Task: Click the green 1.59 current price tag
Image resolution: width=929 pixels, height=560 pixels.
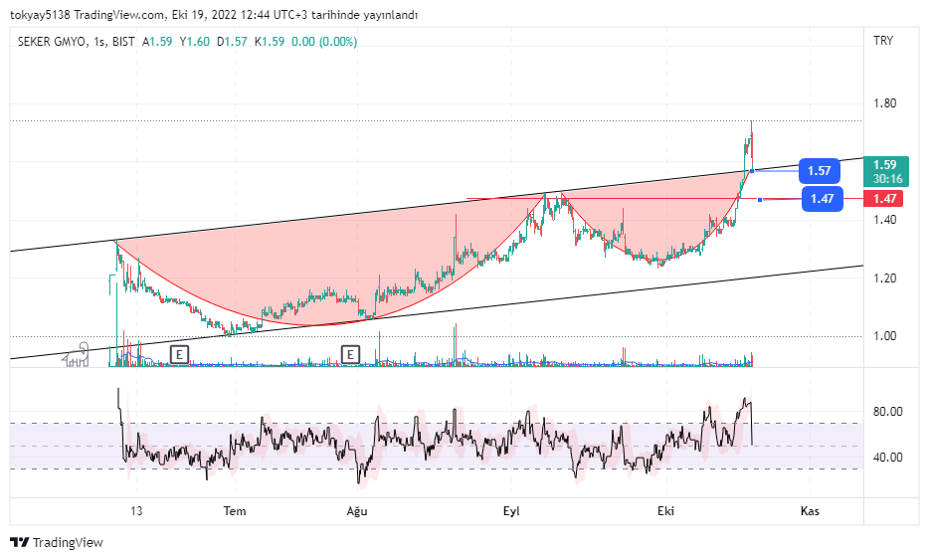Action: pos(885,171)
